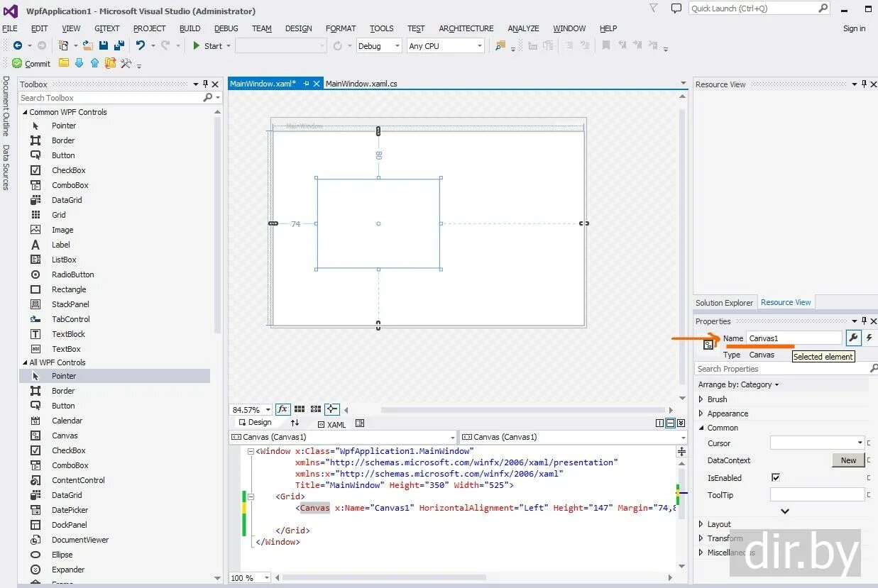Click the Name field containing Canvas1
Screen dimensions: 878x588
pyautogui.click(x=794, y=338)
